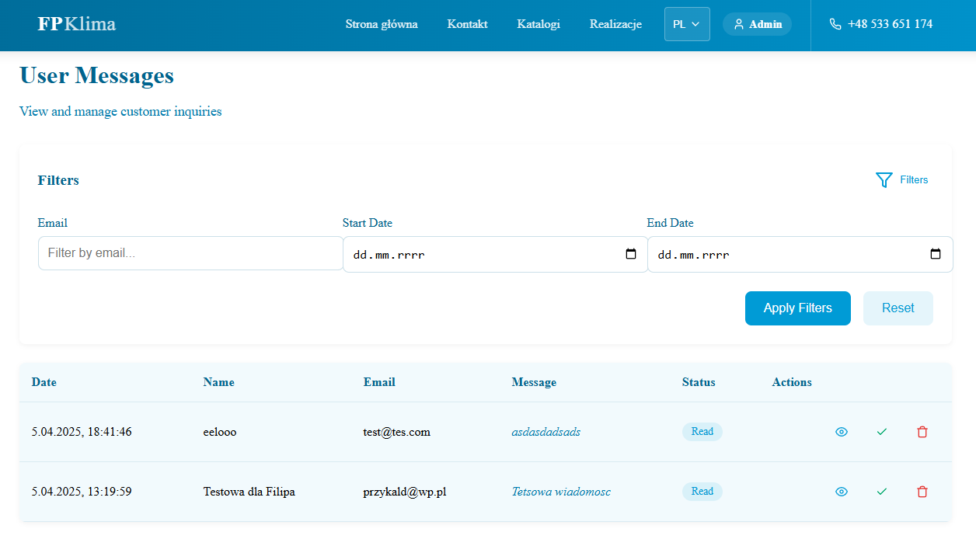
Task: Navigate to Realizacje in the navbar
Action: point(615,24)
